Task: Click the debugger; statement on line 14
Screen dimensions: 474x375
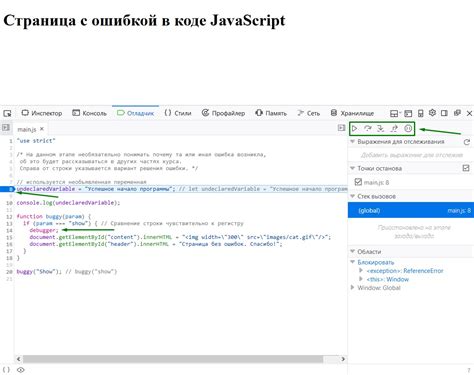Action: tap(44, 230)
